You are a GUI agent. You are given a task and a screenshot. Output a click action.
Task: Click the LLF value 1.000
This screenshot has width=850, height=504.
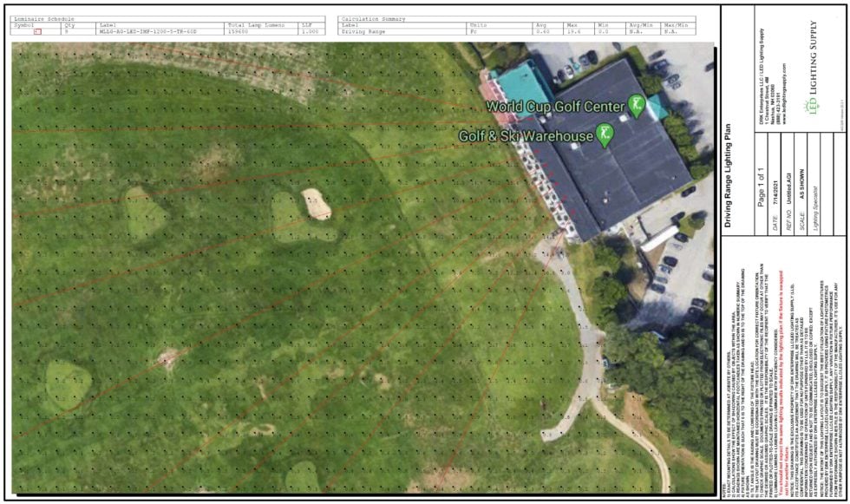click(x=311, y=32)
